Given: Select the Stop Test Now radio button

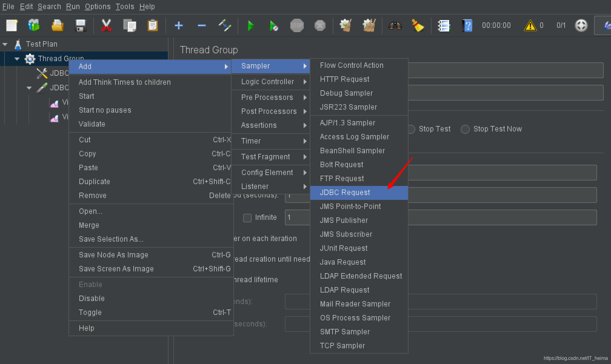Looking at the screenshot, I should [x=465, y=129].
